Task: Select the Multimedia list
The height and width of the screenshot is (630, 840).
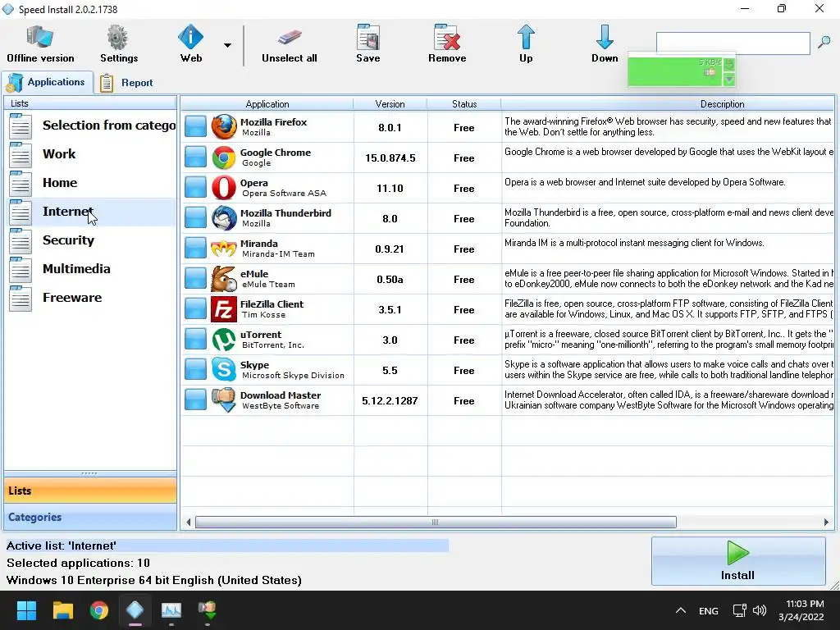Action: point(91,269)
